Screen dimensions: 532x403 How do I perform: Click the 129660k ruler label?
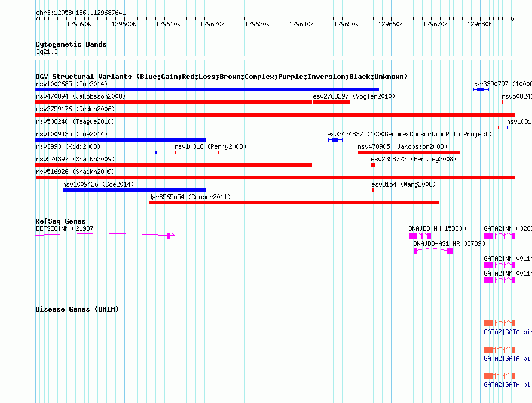[390, 24]
